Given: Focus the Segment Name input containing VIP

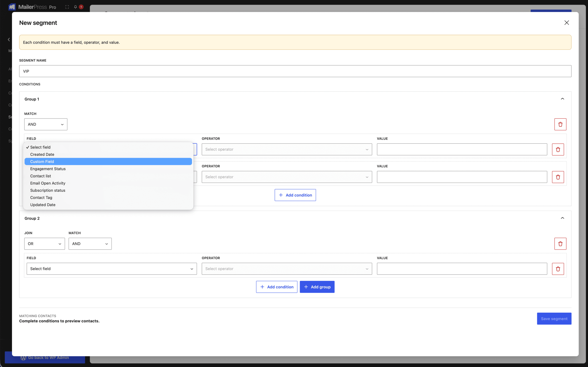Looking at the screenshot, I should point(295,71).
